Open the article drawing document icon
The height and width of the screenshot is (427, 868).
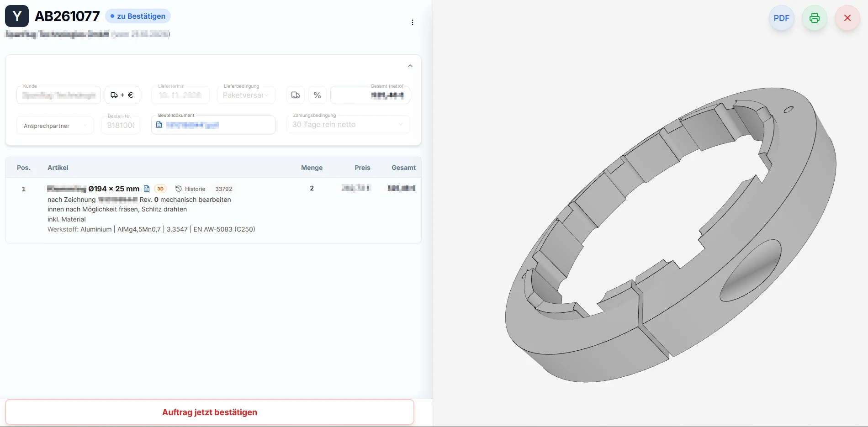(x=147, y=189)
